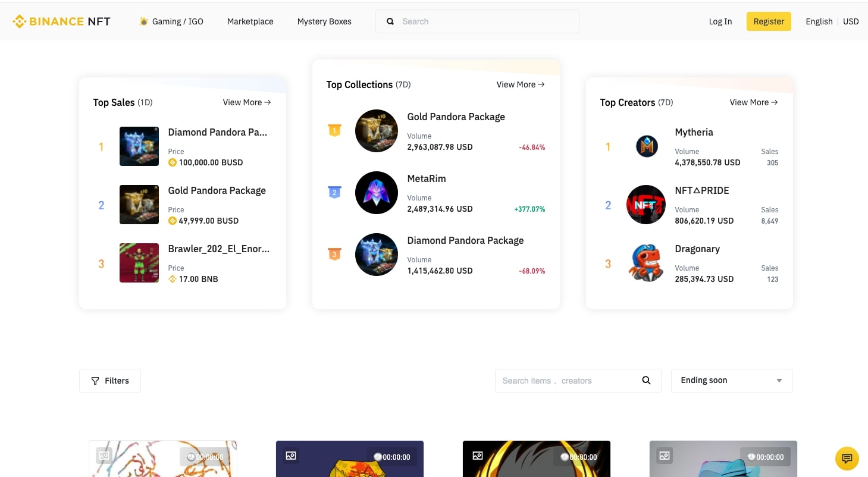Click the items search magnifier icon

tap(646, 381)
